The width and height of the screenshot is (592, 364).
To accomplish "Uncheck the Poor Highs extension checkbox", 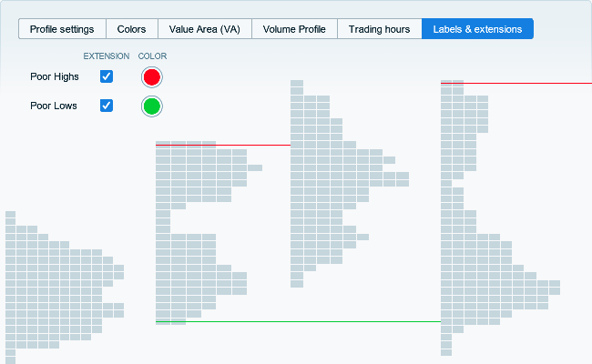I will coord(107,76).
